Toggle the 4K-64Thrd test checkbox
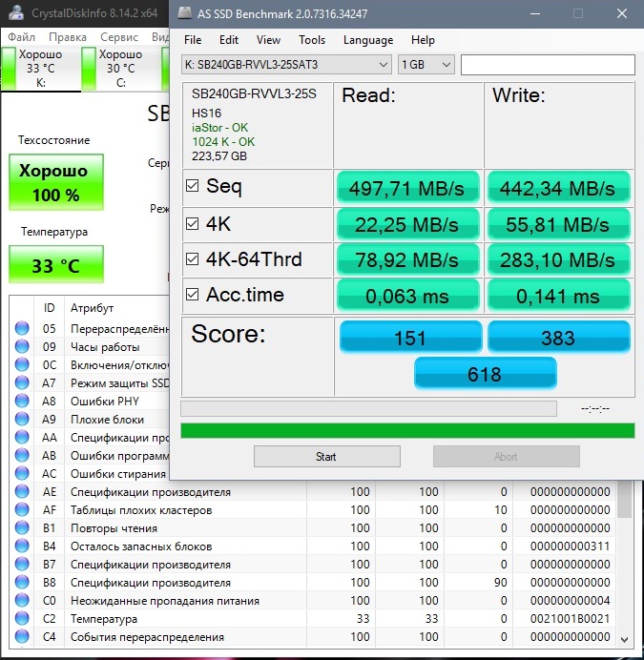Screen dimensions: 644x660 click(192, 258)
